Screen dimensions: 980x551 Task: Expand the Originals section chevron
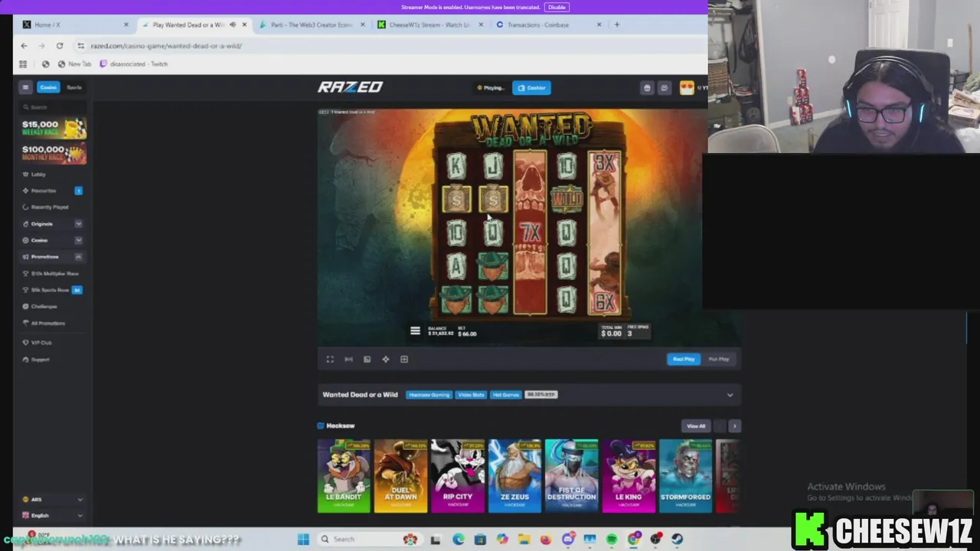pyautogui.click(x=78, y=224)
